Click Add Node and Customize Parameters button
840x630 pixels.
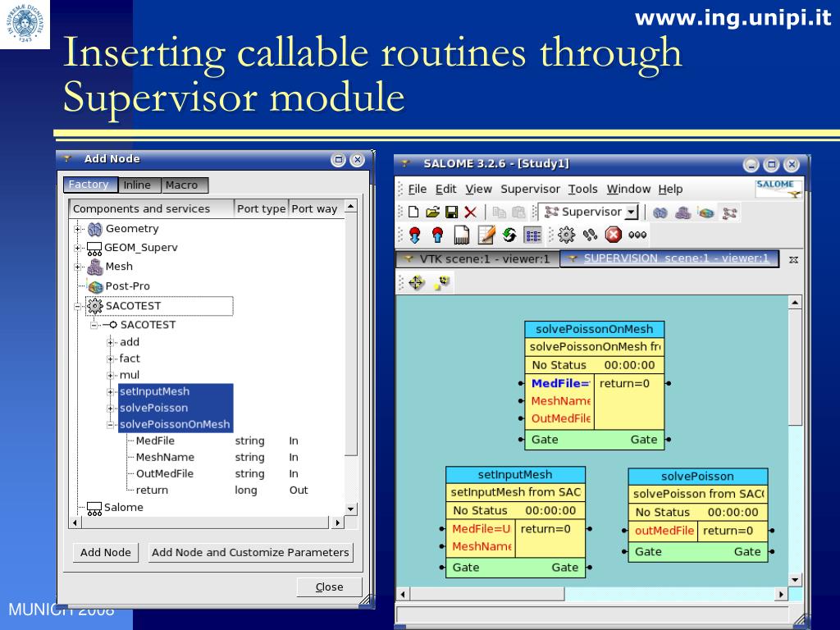250,552
